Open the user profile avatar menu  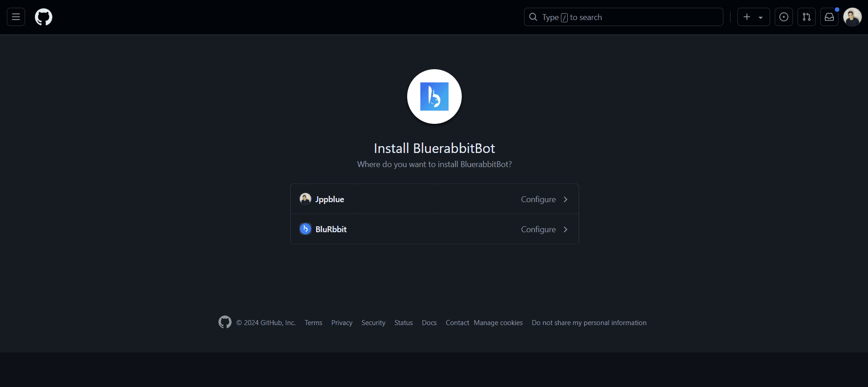(x=852, y=17)
